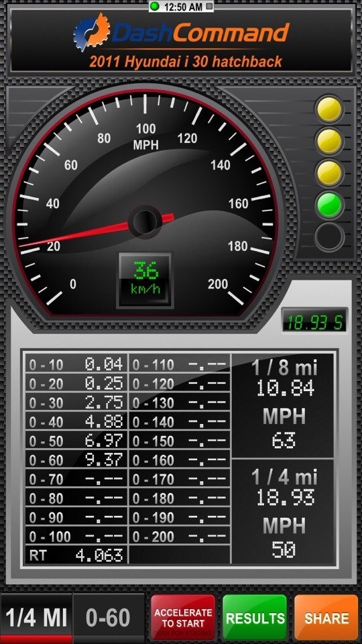Tap the Accelerate To Start button

[x=183, y=618]
